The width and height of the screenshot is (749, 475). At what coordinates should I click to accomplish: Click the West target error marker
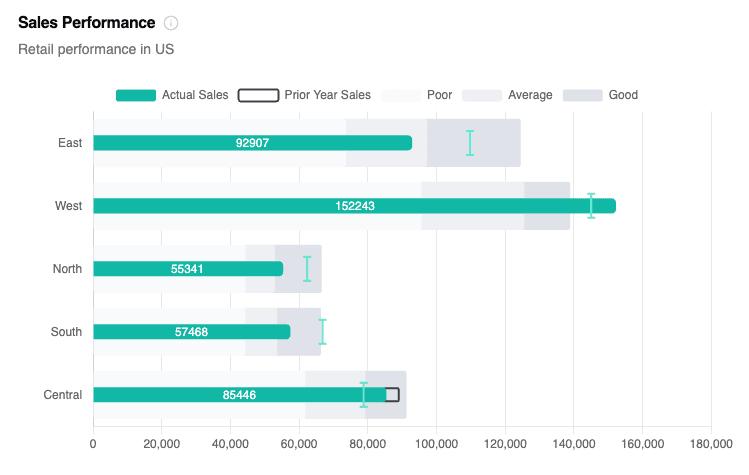point(591,206)
